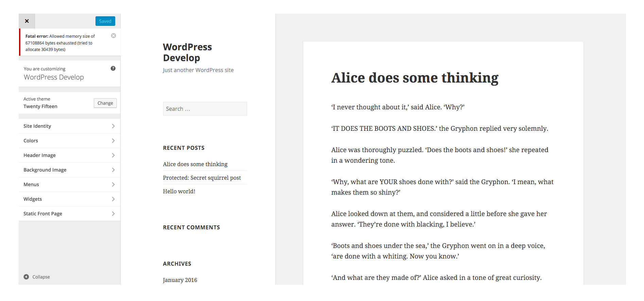Image resolution: width=644 pixels, height=301 pixels.
Task: Open Static Front Page section arrow
Action: click(x=113, y=214)
